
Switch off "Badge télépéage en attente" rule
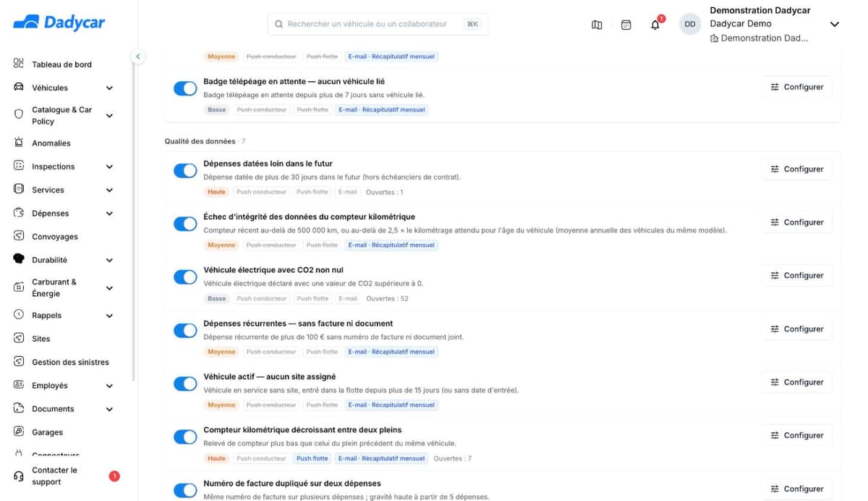click(185, 88)
